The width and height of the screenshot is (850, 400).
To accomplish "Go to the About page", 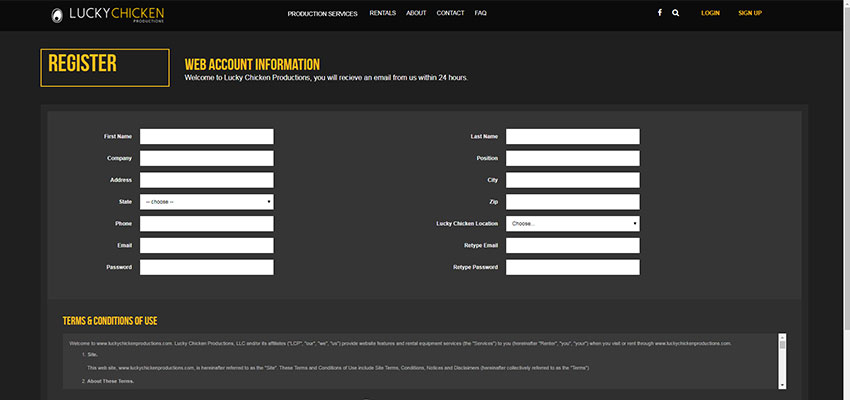I will pyautogui.click(x=416, y=13).
